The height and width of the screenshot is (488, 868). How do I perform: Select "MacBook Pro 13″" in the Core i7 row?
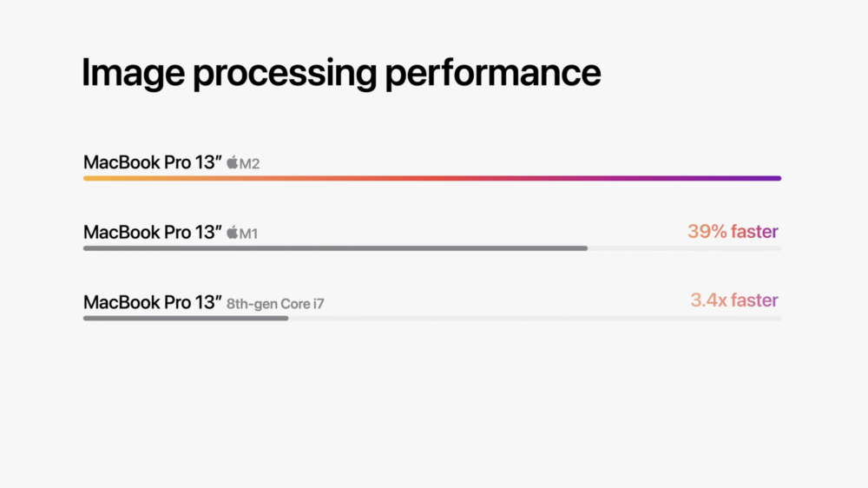pyautogui.click(x=153, y=302)
